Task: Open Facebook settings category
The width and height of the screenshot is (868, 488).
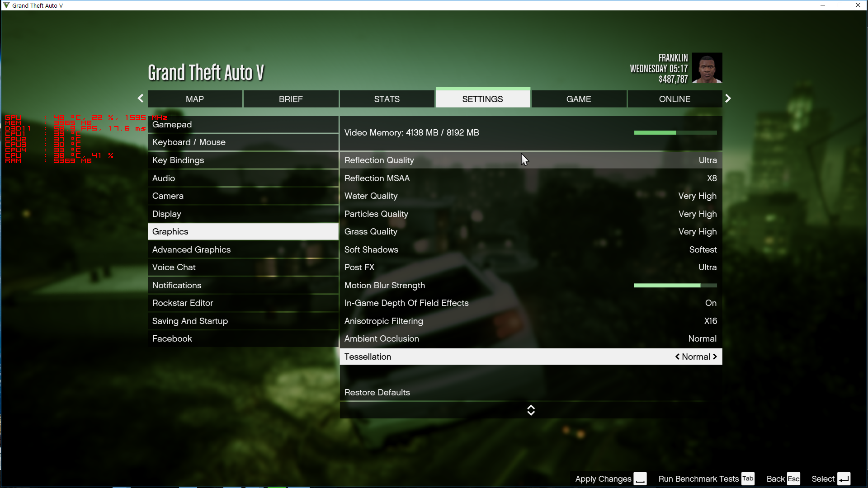Action: point(243,338)
